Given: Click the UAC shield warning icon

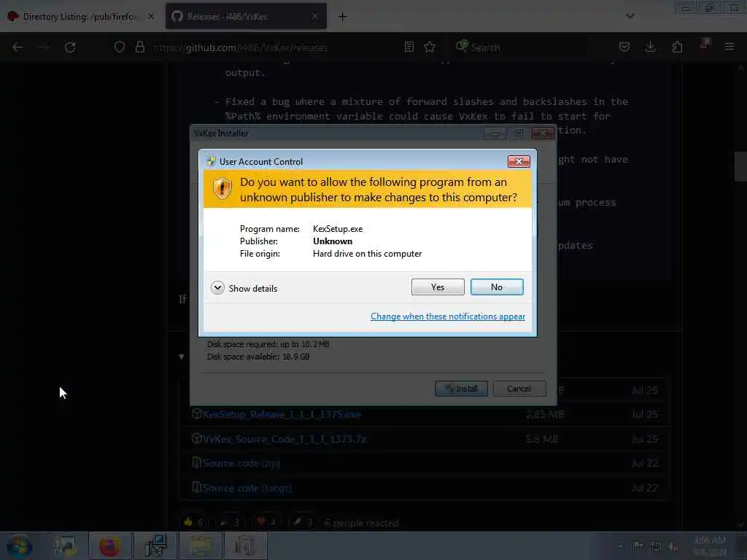Looking at the screenshot, I should [222, 189].
